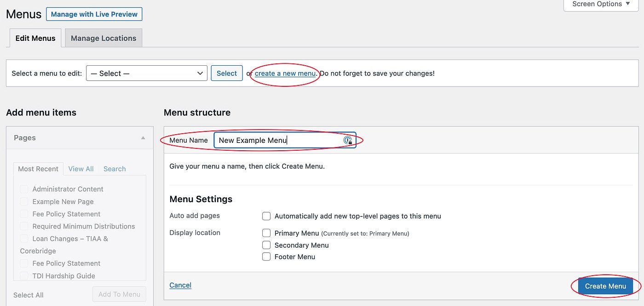Open the Screen Options dropdown

coord(600,5)
